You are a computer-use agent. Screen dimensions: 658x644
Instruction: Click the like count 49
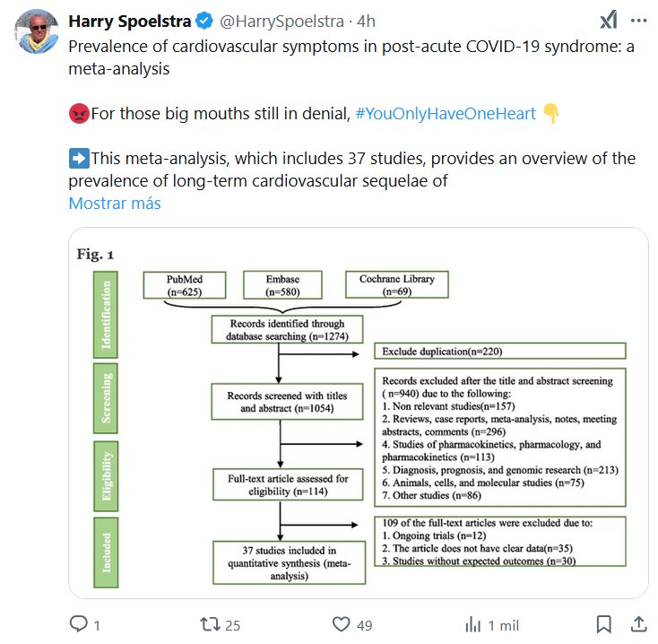click(x=363, y=625)
